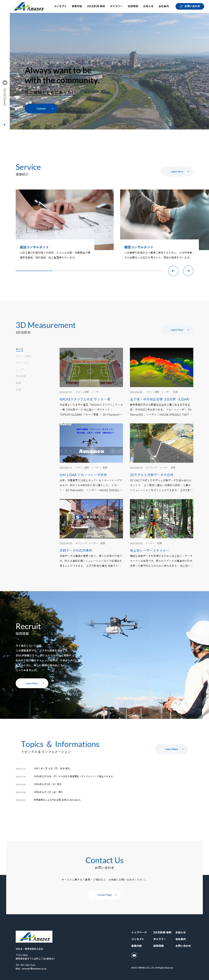Open the NACK5 stadium thumbnail
Image resolution: width=209 pixels, height=980 pixels.
point(91,367)
